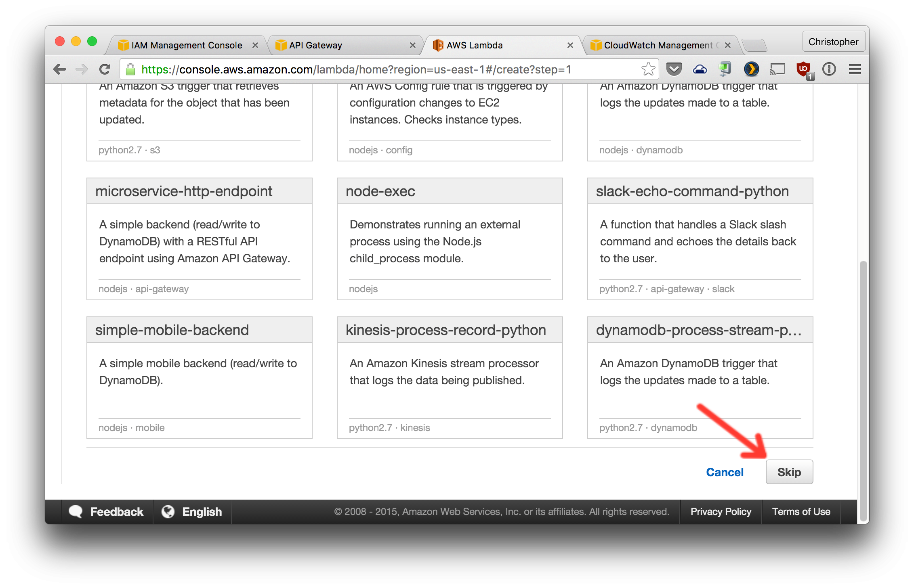Open the Pocket extension icon
This screenshot has width=914, height=588.
(x=674, y=69)
